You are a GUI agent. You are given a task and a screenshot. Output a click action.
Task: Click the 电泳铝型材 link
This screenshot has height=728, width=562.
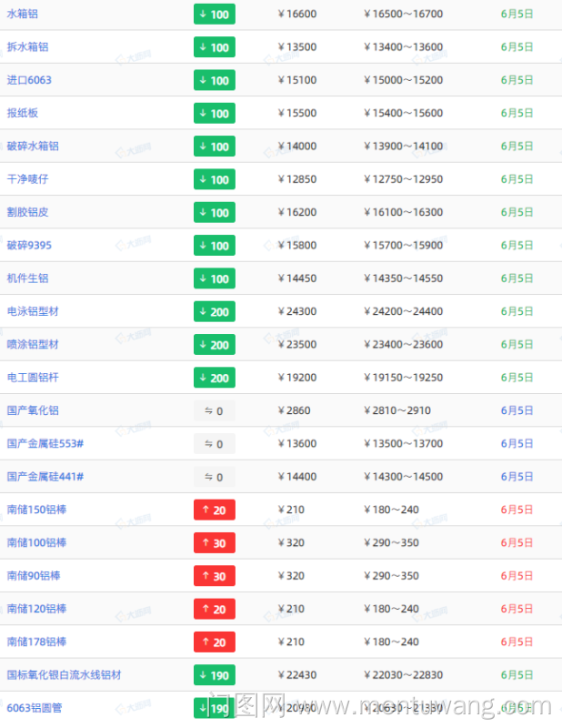[33, 311]
